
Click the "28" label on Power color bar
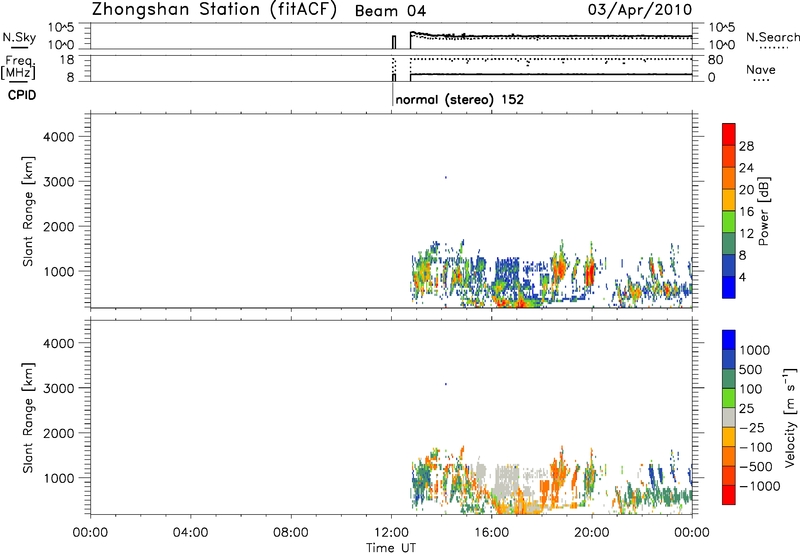coord(746,146)
